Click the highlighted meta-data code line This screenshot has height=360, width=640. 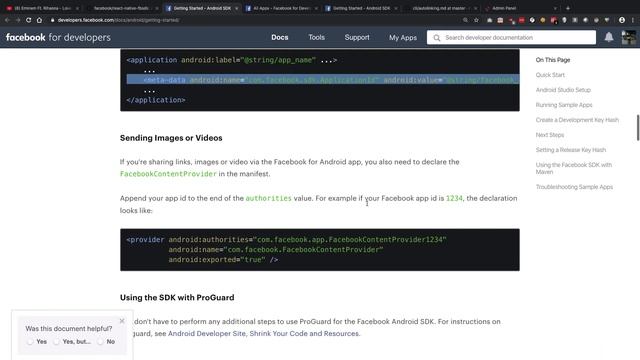coord(322,80)
